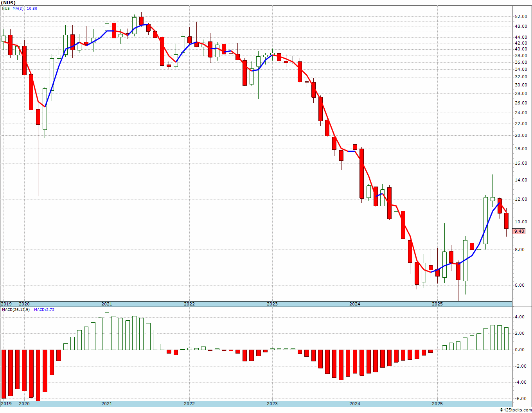532x413 pixels.
Task: Click the MACD axis -2.00 label
Action: coord(520,366)
